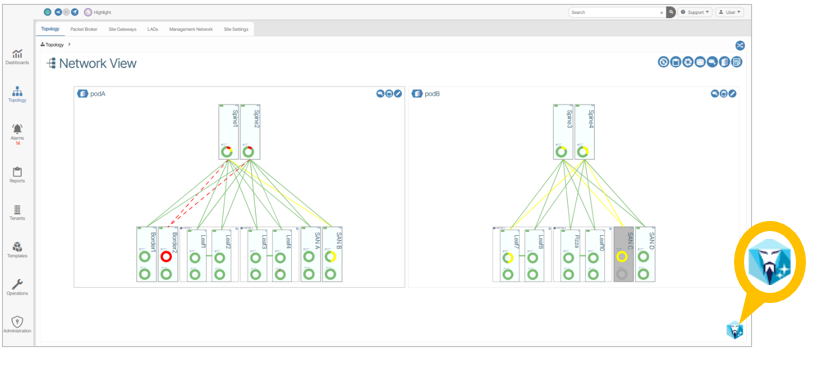Open the Dashboards sidebar section
The image size is (830, 365).
[17, 57]
